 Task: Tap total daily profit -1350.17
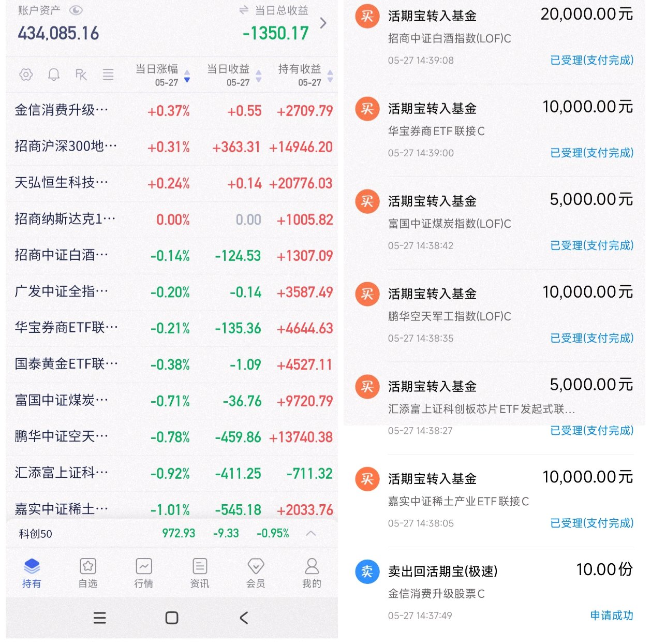click(x=276, y=34)
